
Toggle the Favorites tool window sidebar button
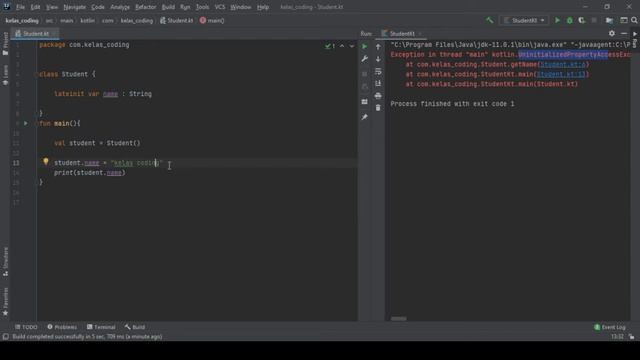(x=5, y=302)
